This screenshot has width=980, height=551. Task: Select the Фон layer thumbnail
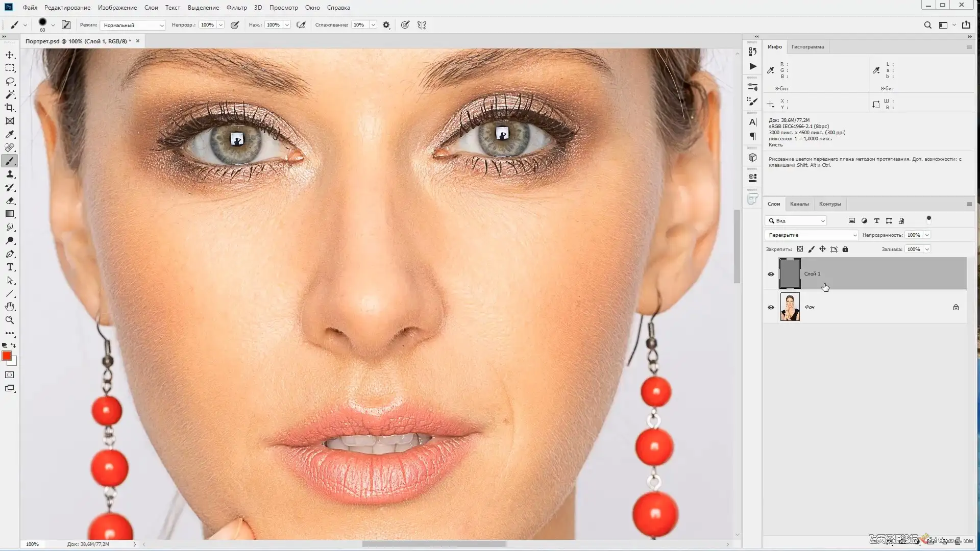tap(790, 307)
